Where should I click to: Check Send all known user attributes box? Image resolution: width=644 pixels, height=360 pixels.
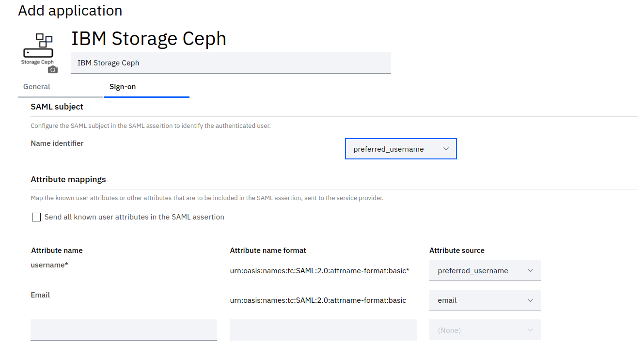click(36, 217)
